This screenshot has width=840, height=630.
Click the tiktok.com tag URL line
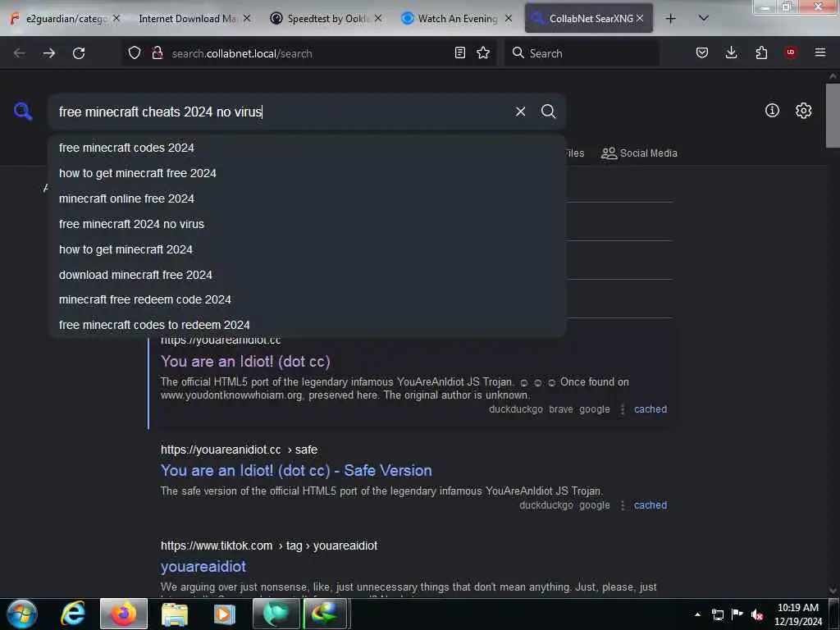(269, 546)
